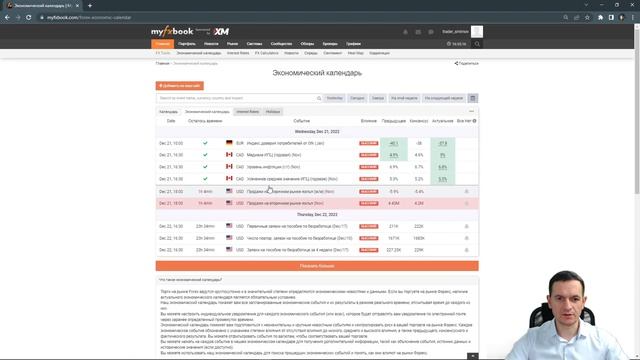Screen dimensions: 640x360
Task: Click the info icon beside Все Нет
Action: pos(474,121)
